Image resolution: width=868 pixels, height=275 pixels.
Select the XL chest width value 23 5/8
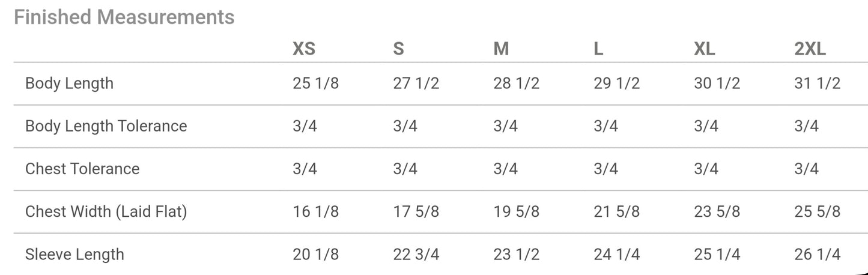click(x=717, y=211)
